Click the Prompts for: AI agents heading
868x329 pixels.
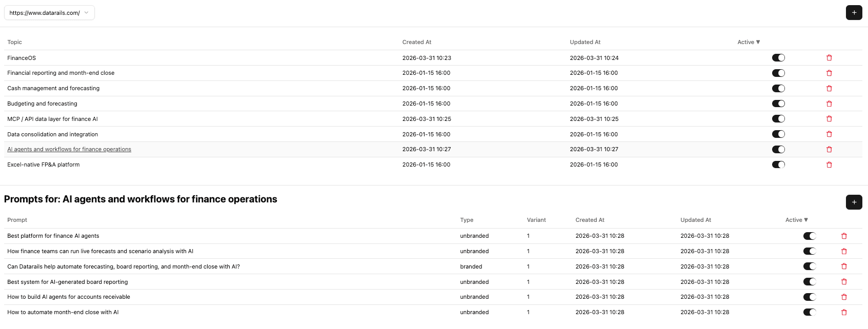pos(140,199)
